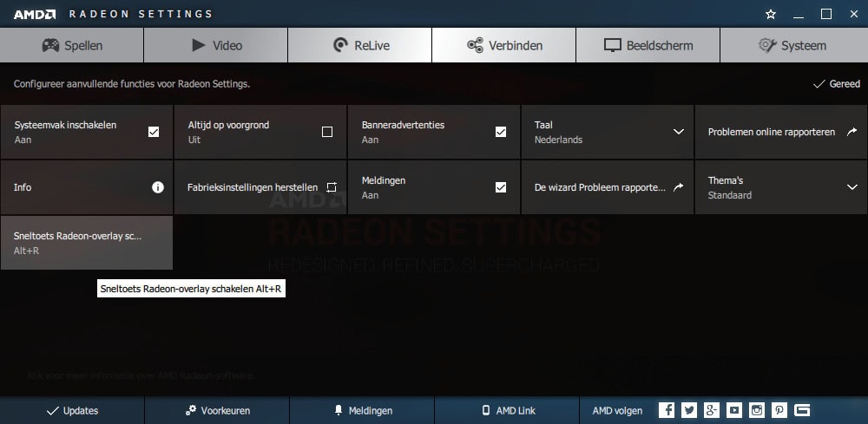Click the 'Standaard' theme value

730,195
